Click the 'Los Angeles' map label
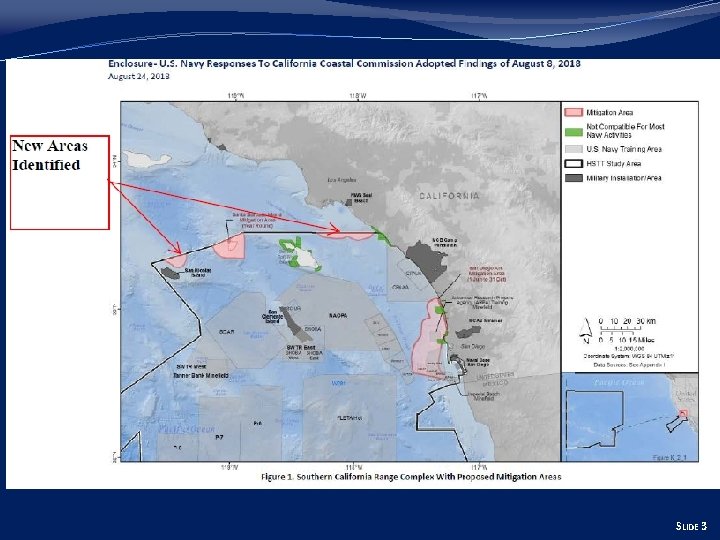 342,180
